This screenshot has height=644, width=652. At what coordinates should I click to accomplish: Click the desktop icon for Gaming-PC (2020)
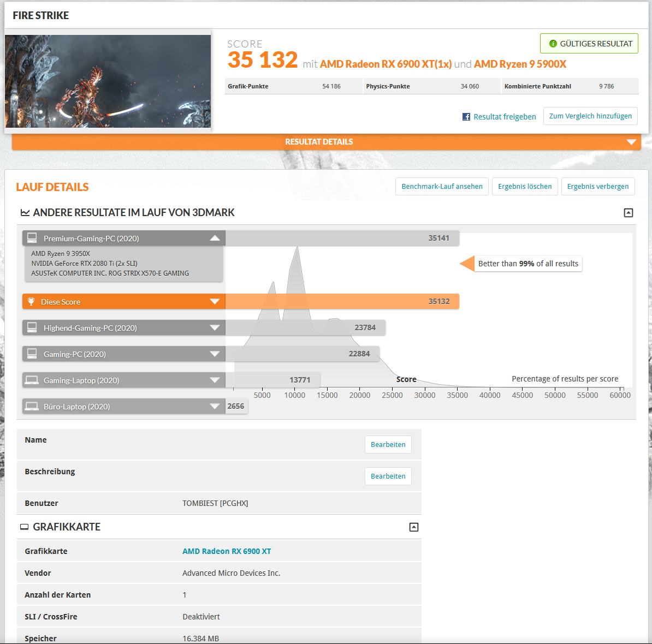pyautogui.click(x=32, y=354)
